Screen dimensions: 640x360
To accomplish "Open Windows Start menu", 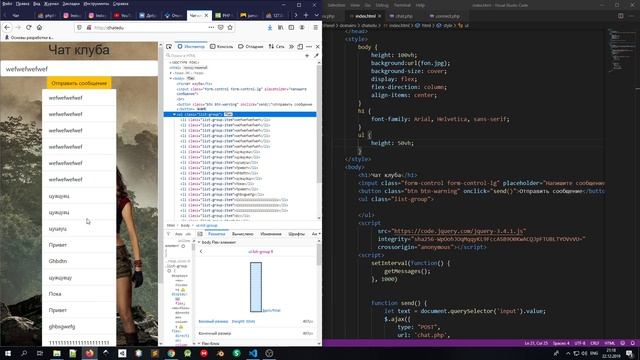I will click(8, 353).
